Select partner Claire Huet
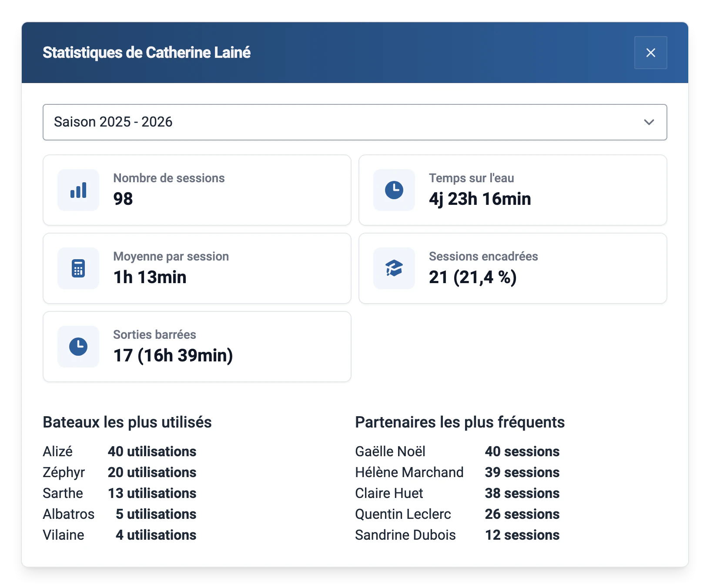Screen dimensions: 710x588 [389, 493]
